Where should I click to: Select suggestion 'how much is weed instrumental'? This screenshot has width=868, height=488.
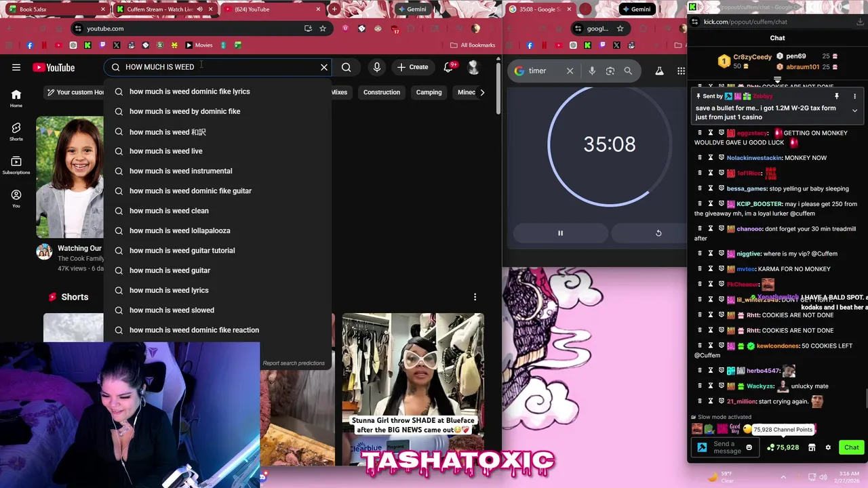coord(218,171)
